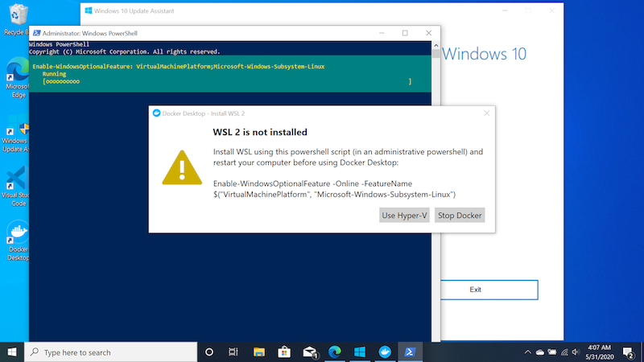This screenshot has width=644, height=362.
Task: Select the Microsoft Edge desktop shortcut
Action: (16, 77)
